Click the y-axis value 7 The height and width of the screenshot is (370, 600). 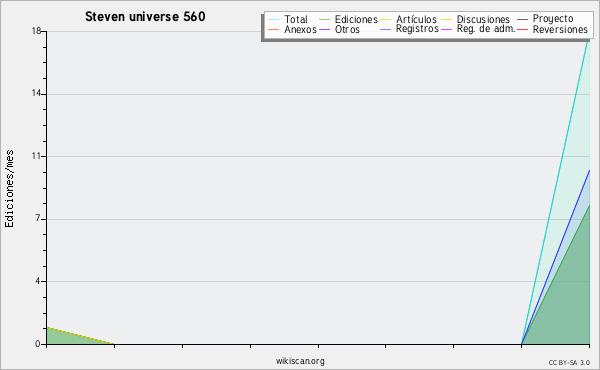[38, 218]
